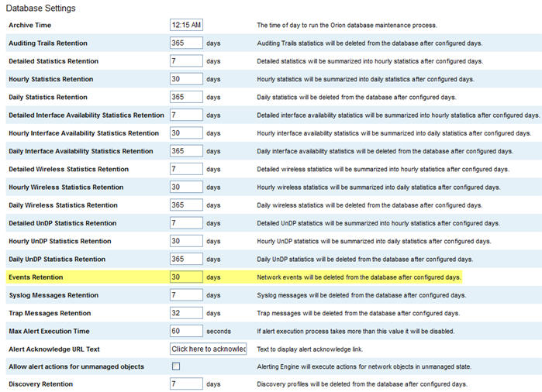Focus Hourly UnDP Statistics Retention input
This screenshot has height=392, width=542.
pos(186,241)
